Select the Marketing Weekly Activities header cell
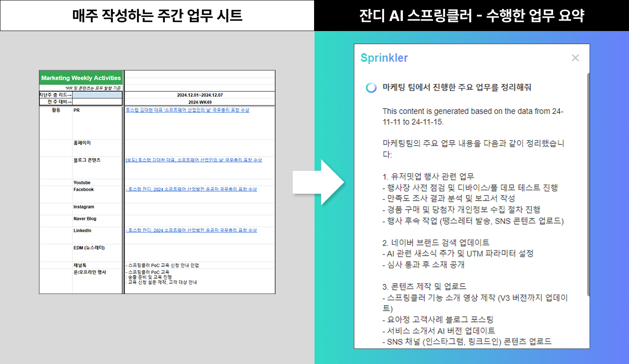 81,78
